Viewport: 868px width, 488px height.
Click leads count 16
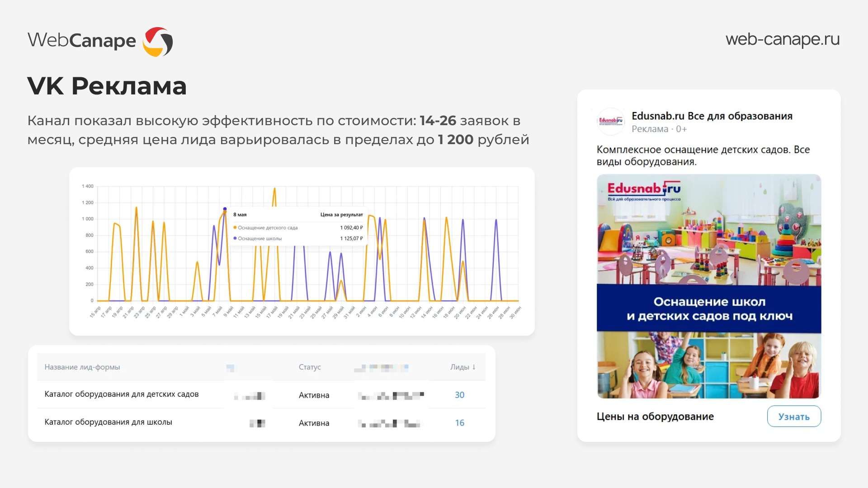459,423
